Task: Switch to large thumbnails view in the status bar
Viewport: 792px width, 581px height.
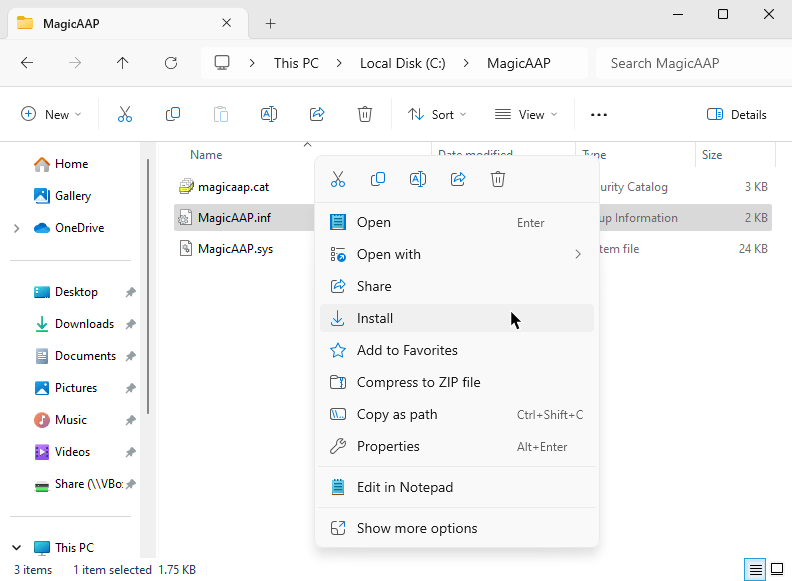Action: (x=777, y=570)
